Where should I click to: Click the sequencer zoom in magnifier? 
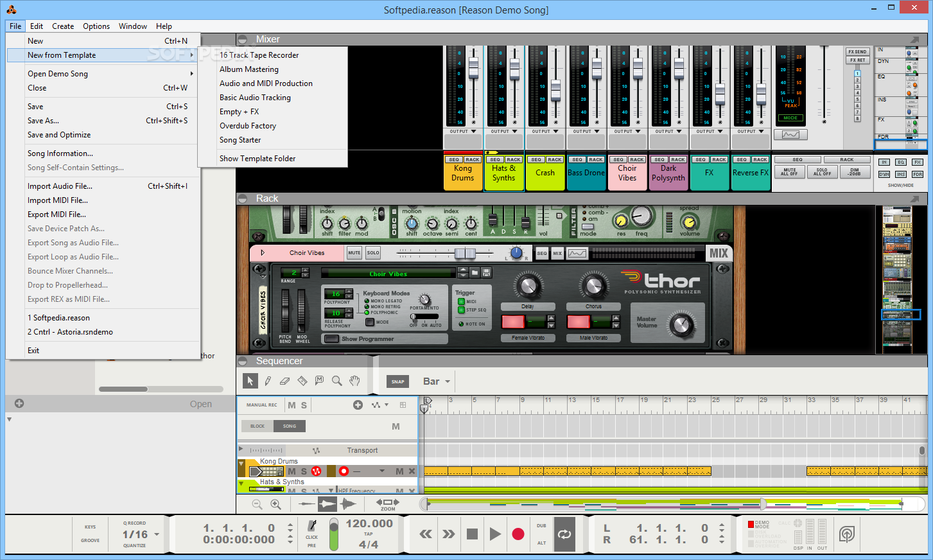(275, 505)
